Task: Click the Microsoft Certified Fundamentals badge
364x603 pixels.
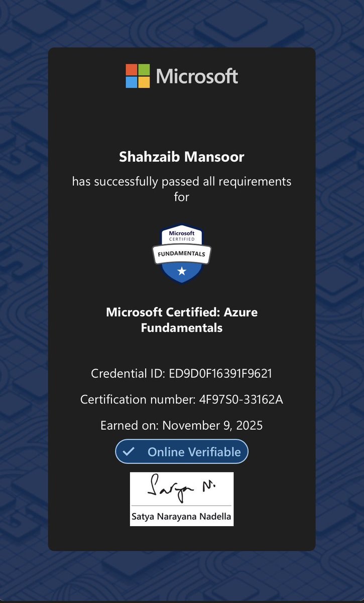Action: [182, 254]
